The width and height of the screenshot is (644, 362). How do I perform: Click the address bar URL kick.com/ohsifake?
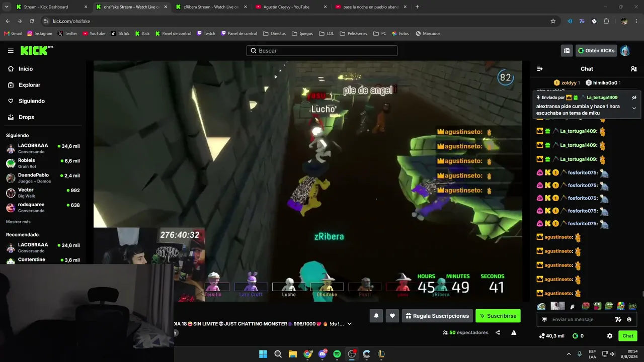(71, 21)
